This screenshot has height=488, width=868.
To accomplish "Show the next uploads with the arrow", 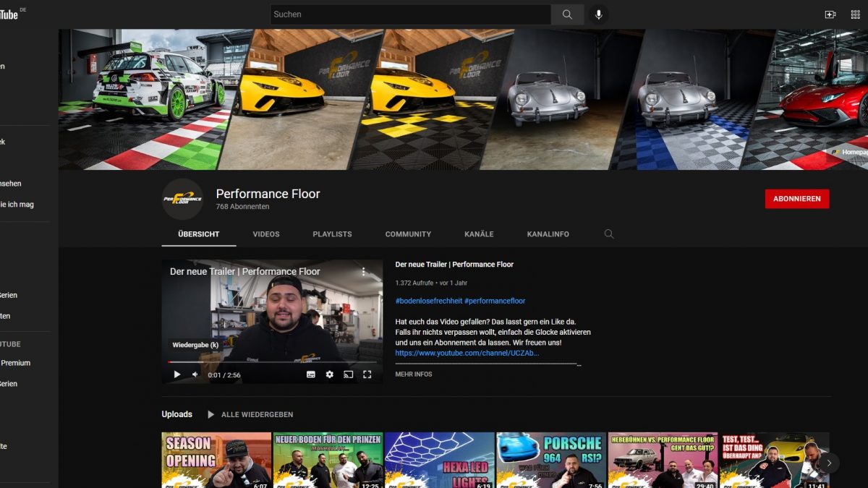I will point(829,463).
